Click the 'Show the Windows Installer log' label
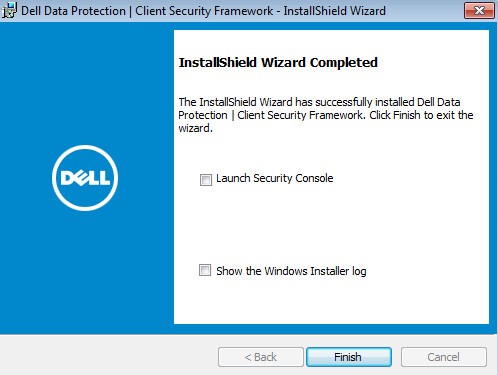498x375 pixels. [x=291, y=271]
